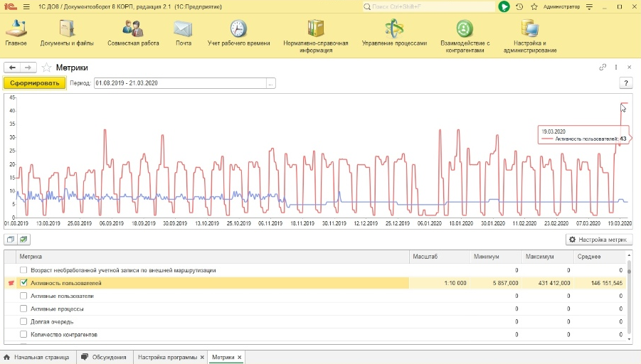Open Настройка метрик settings button
This screenshot has height=364, width=641.
click(x=598, y=240)
